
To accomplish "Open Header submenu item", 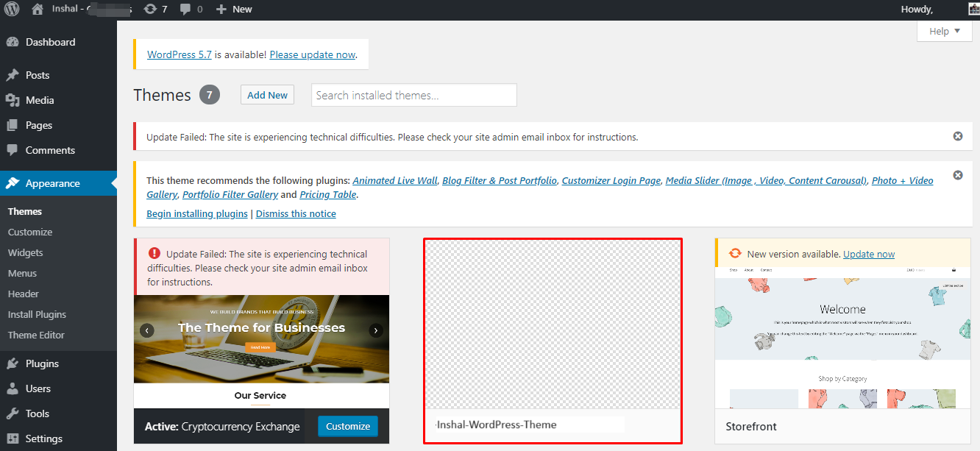I will click(24, 294).
